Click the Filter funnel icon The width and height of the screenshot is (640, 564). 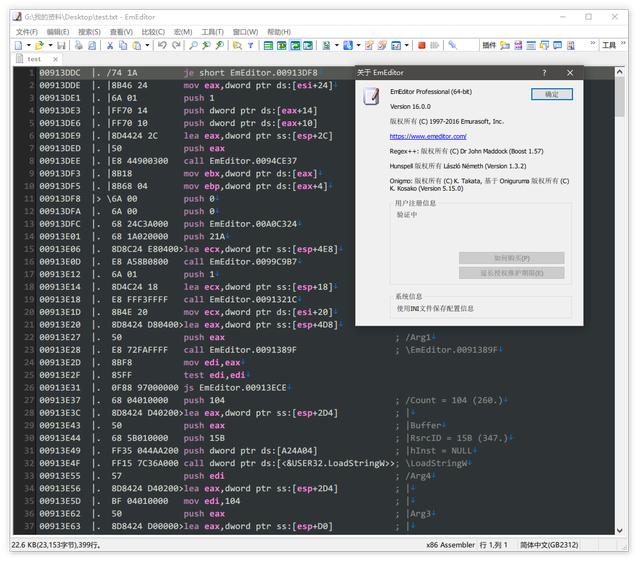250,45
